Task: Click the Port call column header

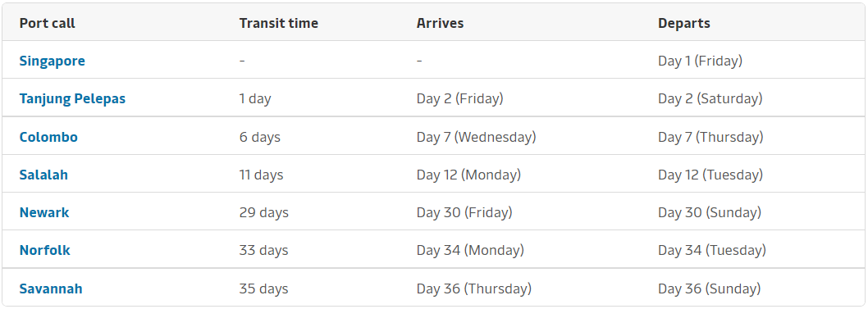Action: pyautogui.click(x=47, y=23)
